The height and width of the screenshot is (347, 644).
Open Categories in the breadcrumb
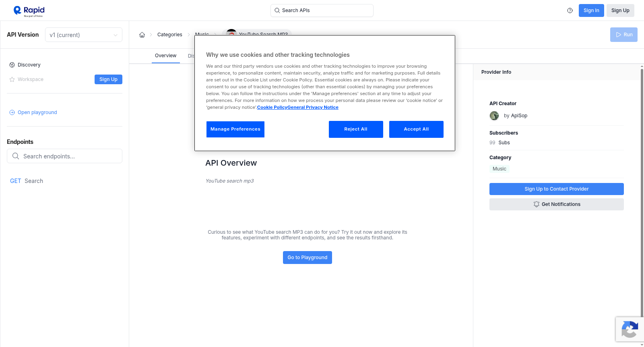(x=170, y=35)
